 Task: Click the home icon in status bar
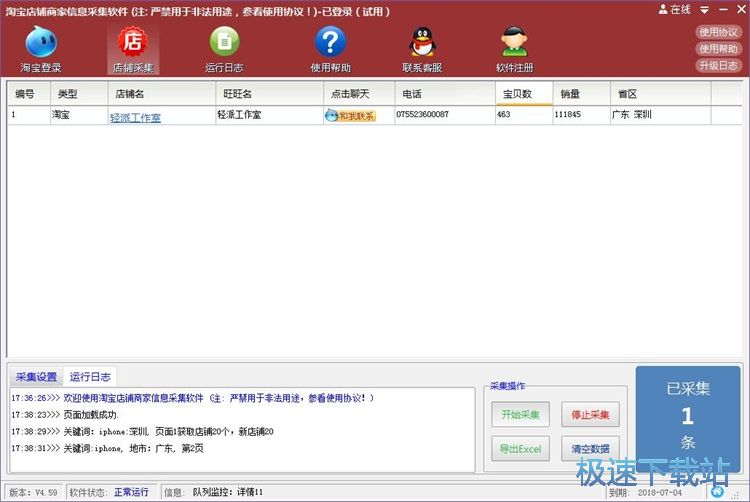(x=717, y=491)
